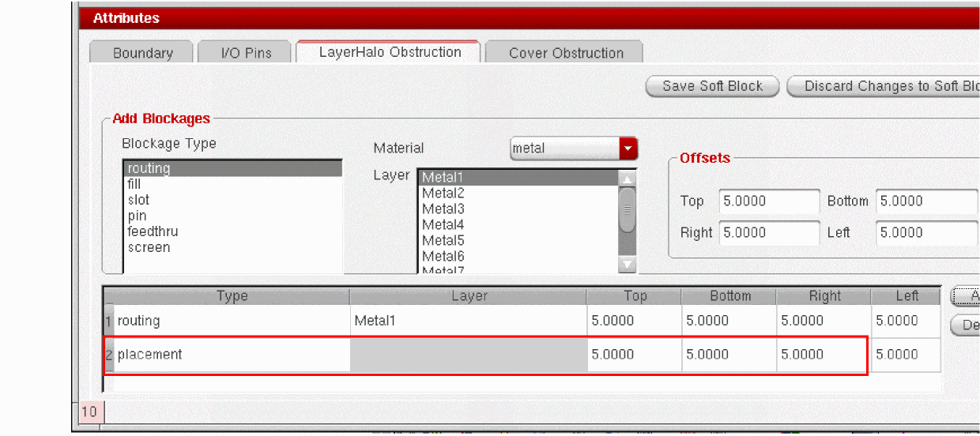Expand the Material dropdown arrow
The height and width of the screenshot is (436, 980).
(628, 148)
